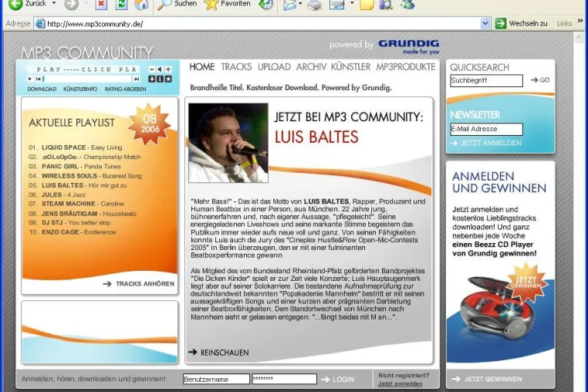The width and height of the screenshot is (588, 392).
Task: Click JETZT ANMELDEN newsletter link
Action: [x=486, y=143]
